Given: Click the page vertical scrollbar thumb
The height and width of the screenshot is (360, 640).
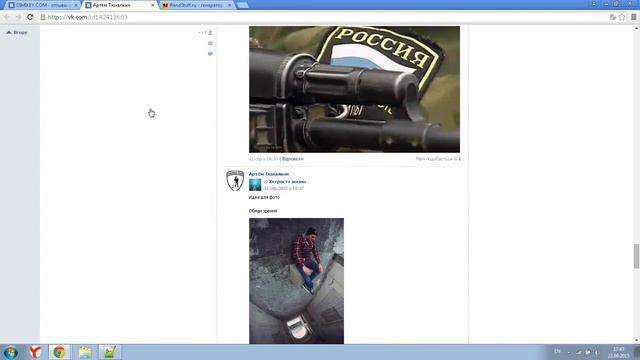Looking at the screenshot, I should pos(636,256).
